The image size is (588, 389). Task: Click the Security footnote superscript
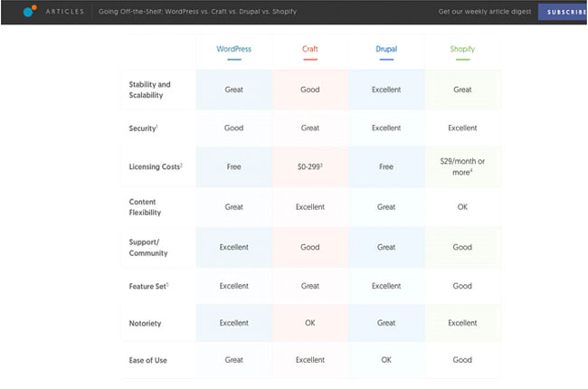point(157,127)
